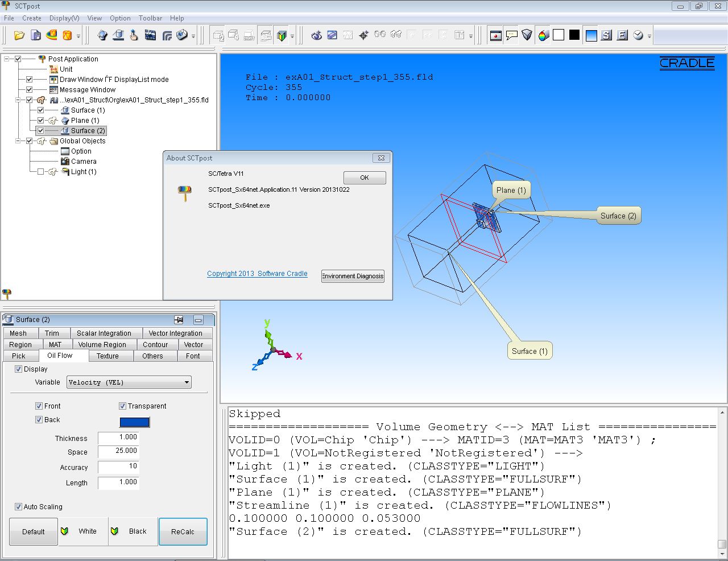Click the save file toolbar icon
728x561 pixels.
coord(36,35)
